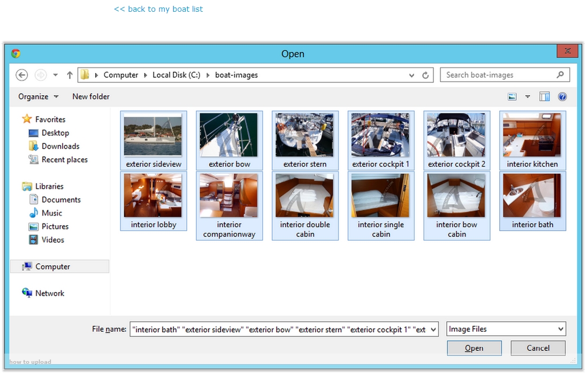Follow the back to my boat list link
Viewport: 588px width, 375px height.
tap(158, 9)
